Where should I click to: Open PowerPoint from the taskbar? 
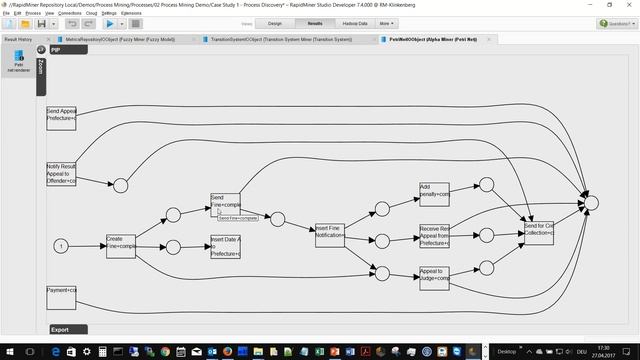point(335,351)
